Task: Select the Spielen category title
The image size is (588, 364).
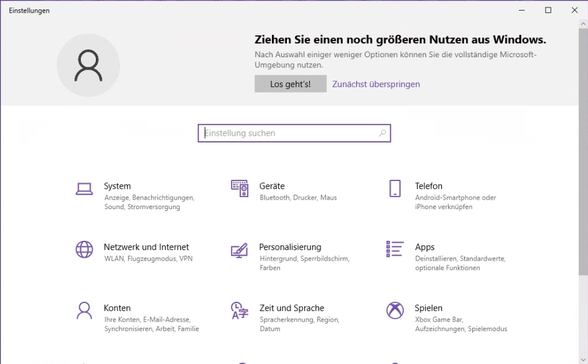Action: point(429,308)
